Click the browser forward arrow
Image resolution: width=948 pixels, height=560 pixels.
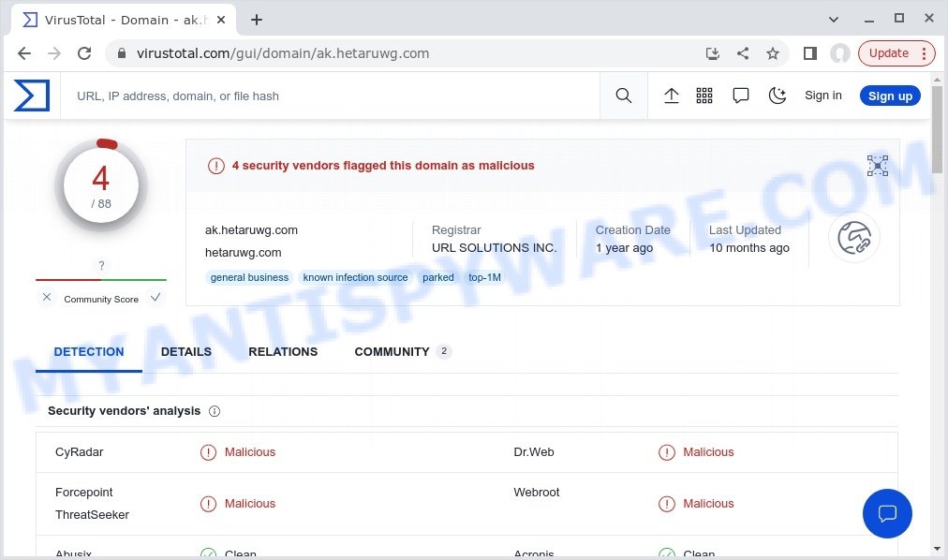pyautogui.click(x=54, y=53)
